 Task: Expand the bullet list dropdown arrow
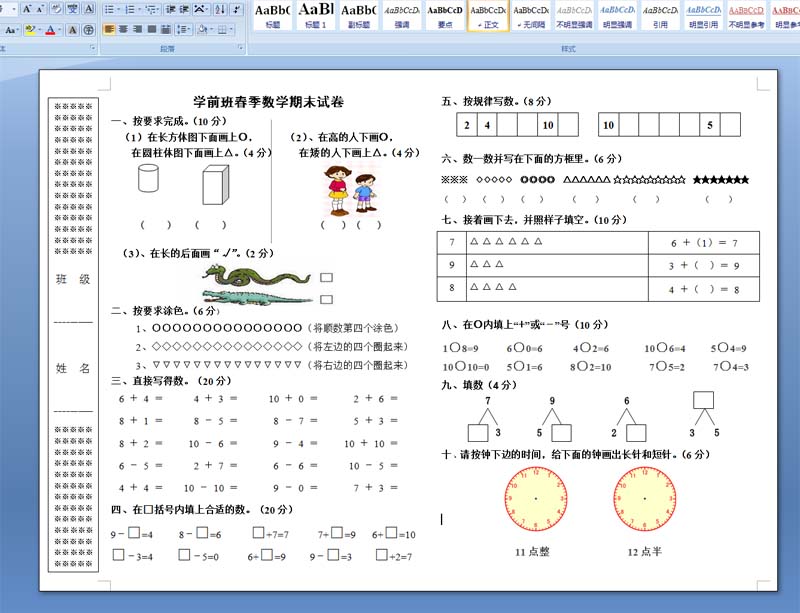tap(118, 9)
